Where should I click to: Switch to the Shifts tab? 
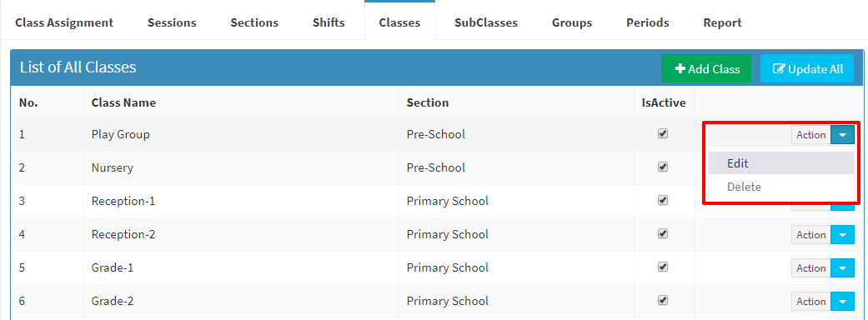pos(329,22)
